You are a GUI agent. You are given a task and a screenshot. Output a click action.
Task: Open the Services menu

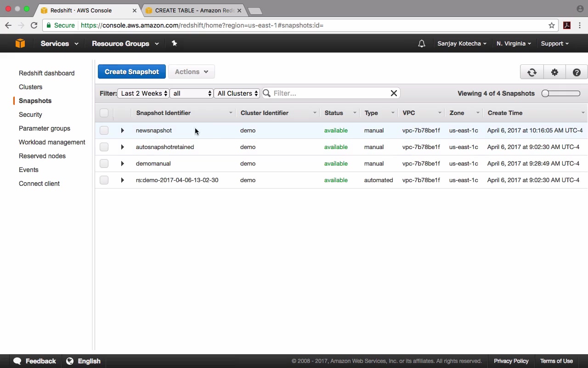pos(59,44)
